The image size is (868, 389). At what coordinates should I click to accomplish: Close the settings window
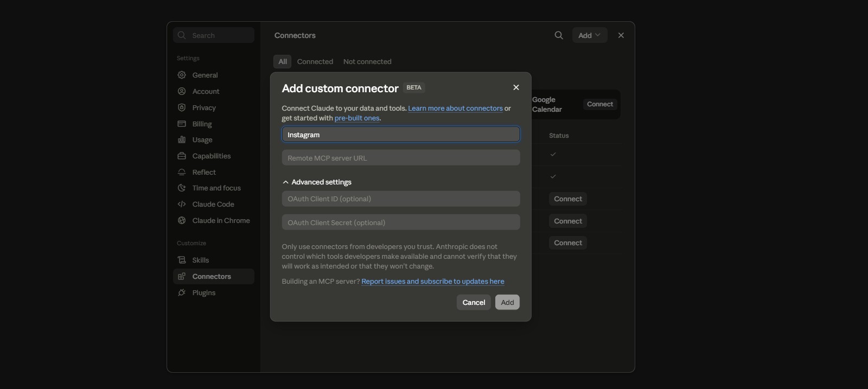click(621, 35)
